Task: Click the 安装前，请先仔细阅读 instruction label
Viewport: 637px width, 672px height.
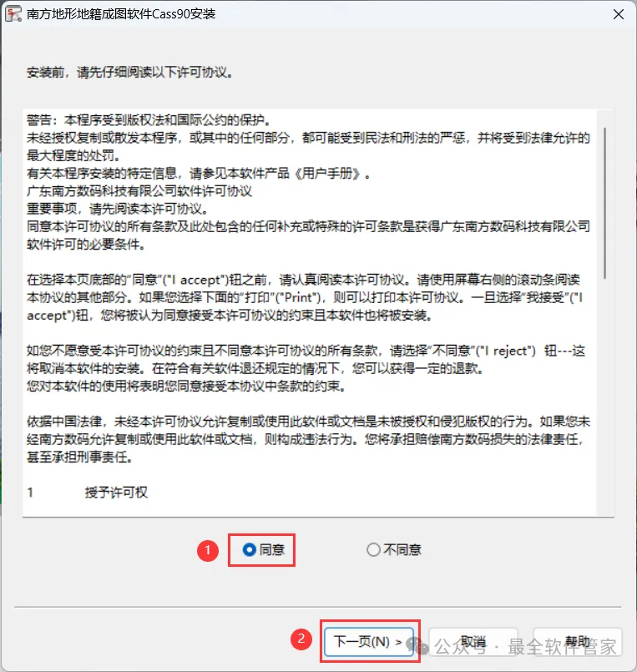Action: click(130, 72)
